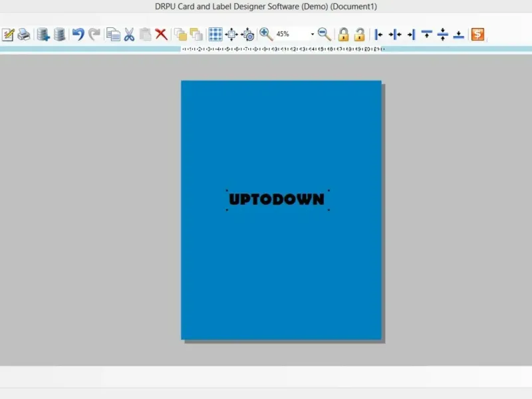Send the selected object to back
532x399 pixels.
196,35
